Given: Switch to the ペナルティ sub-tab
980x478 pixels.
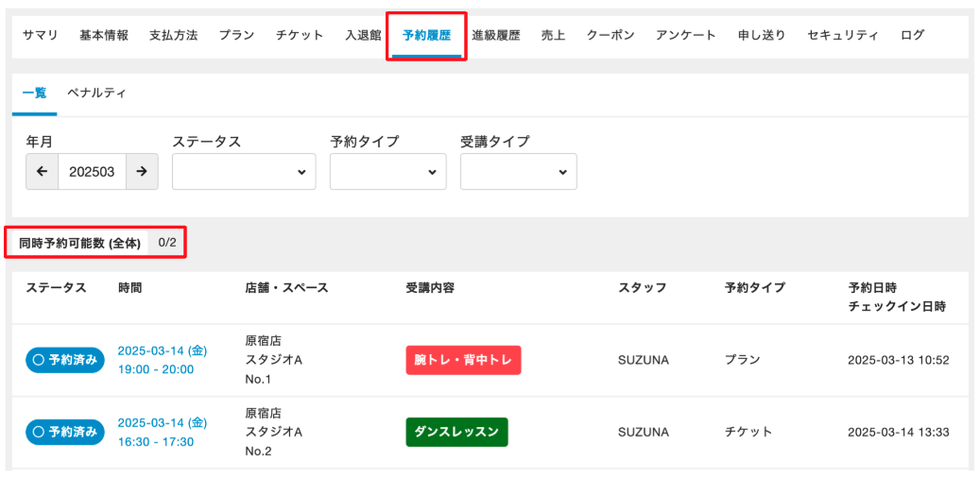Looking at the screenshot, I should click(96, 94).
